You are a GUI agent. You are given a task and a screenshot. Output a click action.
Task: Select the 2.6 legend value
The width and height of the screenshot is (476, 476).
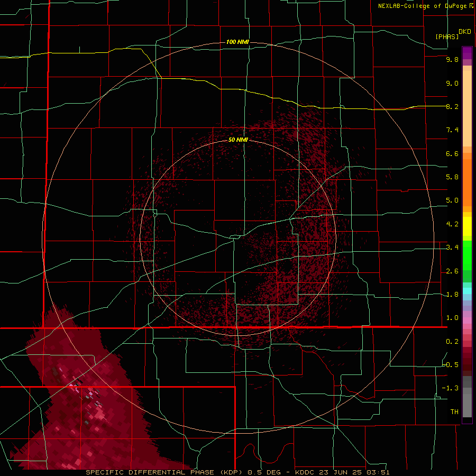coord(452,271)
